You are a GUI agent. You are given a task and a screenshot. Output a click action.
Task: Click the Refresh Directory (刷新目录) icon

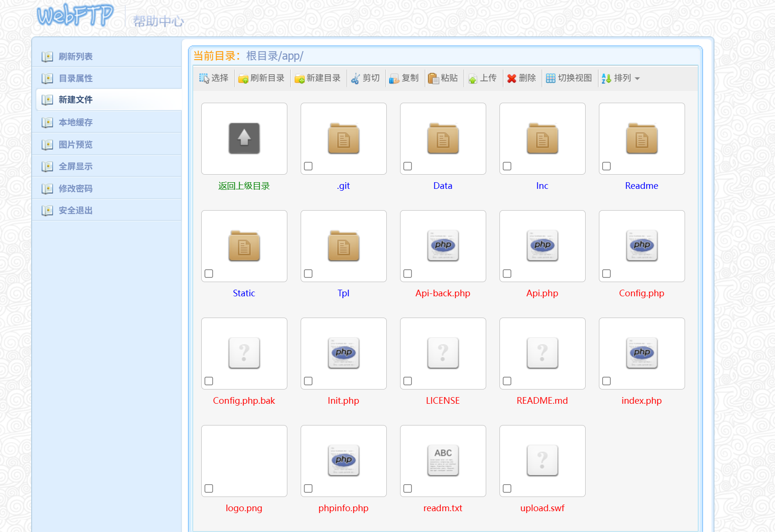tap(243, 79)
